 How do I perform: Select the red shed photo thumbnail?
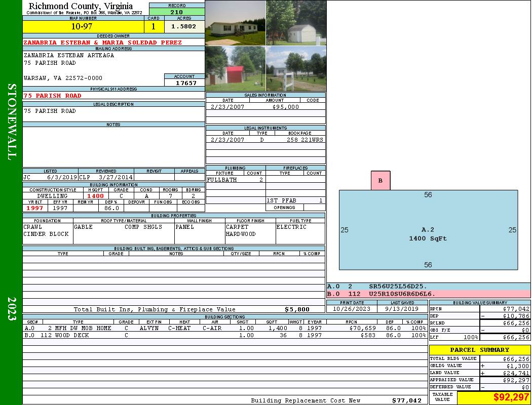(x=236, y=68)
